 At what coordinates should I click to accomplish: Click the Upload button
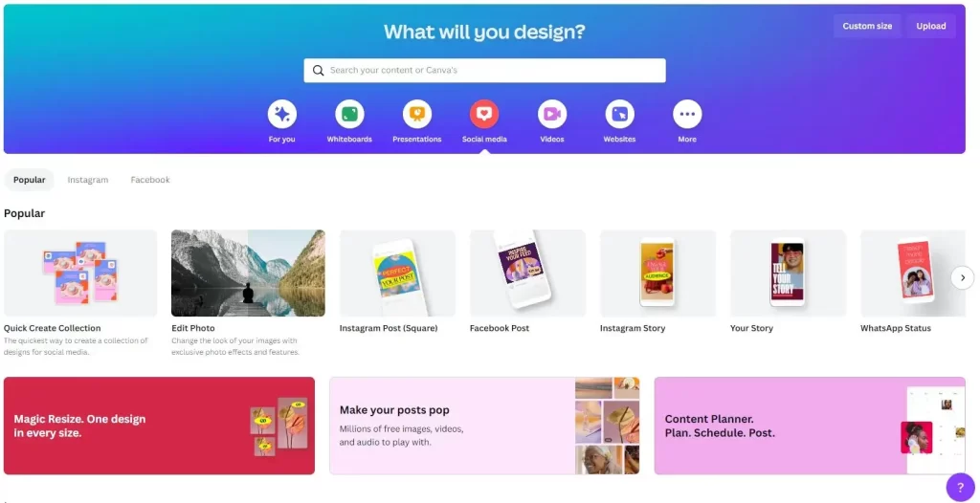point(930,26)
